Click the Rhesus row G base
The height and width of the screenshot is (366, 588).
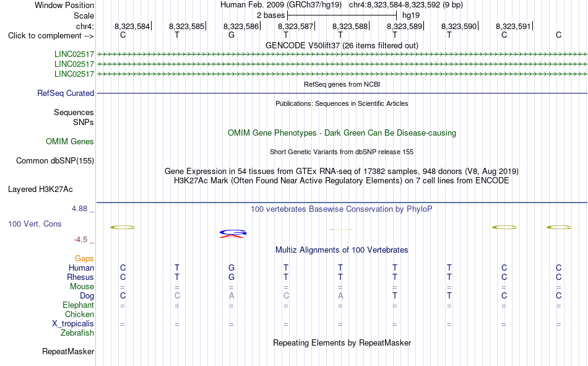click(231, 277)
